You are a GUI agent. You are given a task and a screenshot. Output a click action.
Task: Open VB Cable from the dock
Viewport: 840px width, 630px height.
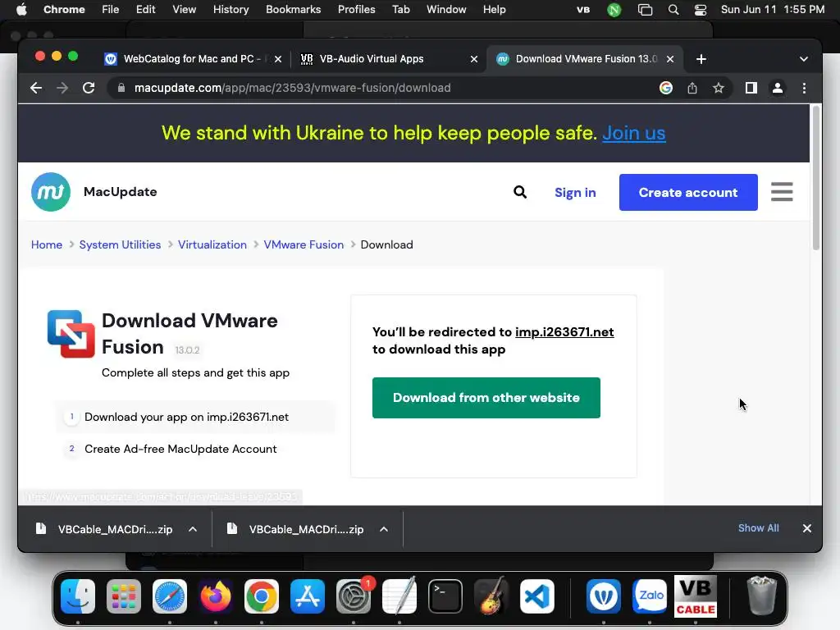pyautogui.click(x=696, y=596)
